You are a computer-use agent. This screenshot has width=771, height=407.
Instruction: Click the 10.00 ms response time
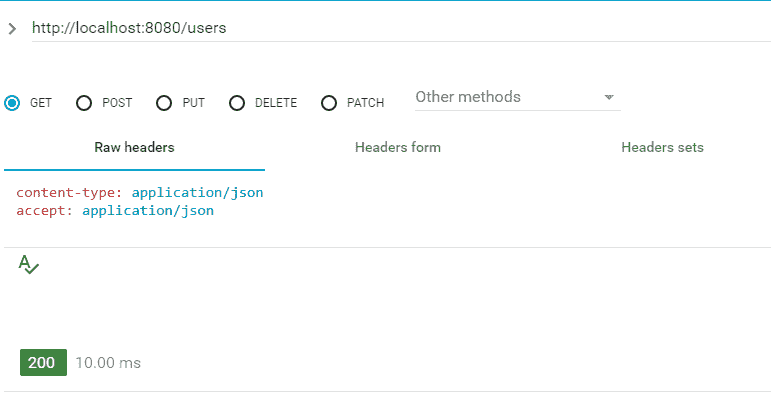pyautogui.click(x=108, y=363)
